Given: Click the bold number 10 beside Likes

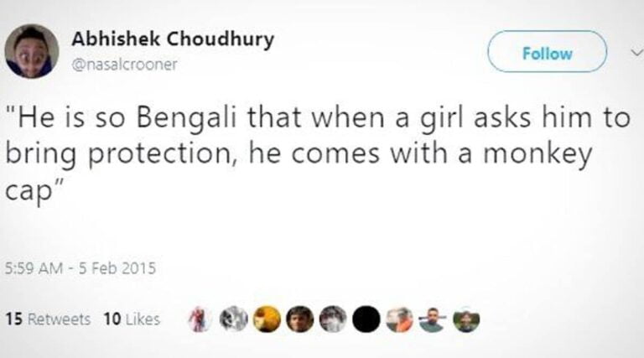Looking at the screenshot, I should pyautogui.click(x=112, y=319).
